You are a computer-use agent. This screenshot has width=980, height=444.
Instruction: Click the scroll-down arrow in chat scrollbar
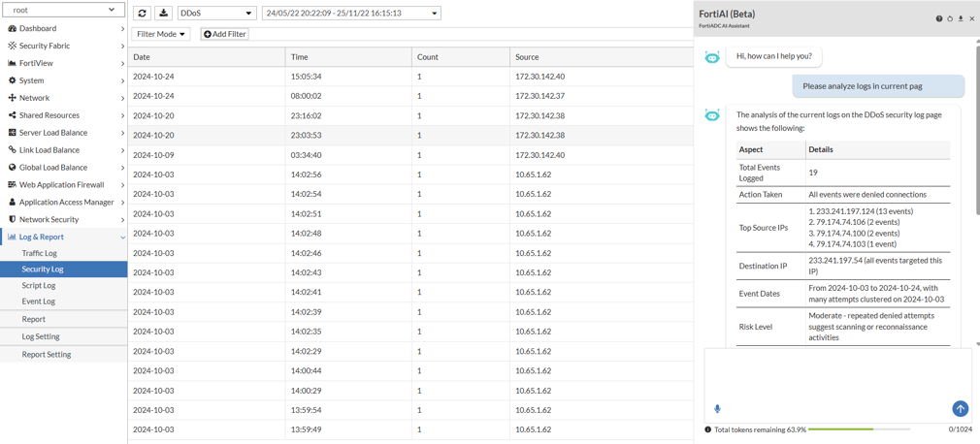click(x=976, y=344)
